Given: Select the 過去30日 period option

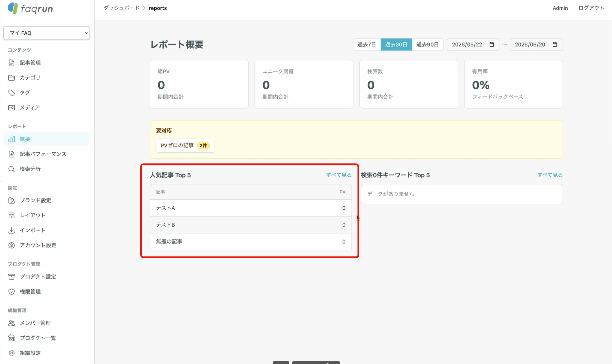Looking at the screenshot, I should pos(396,44).
